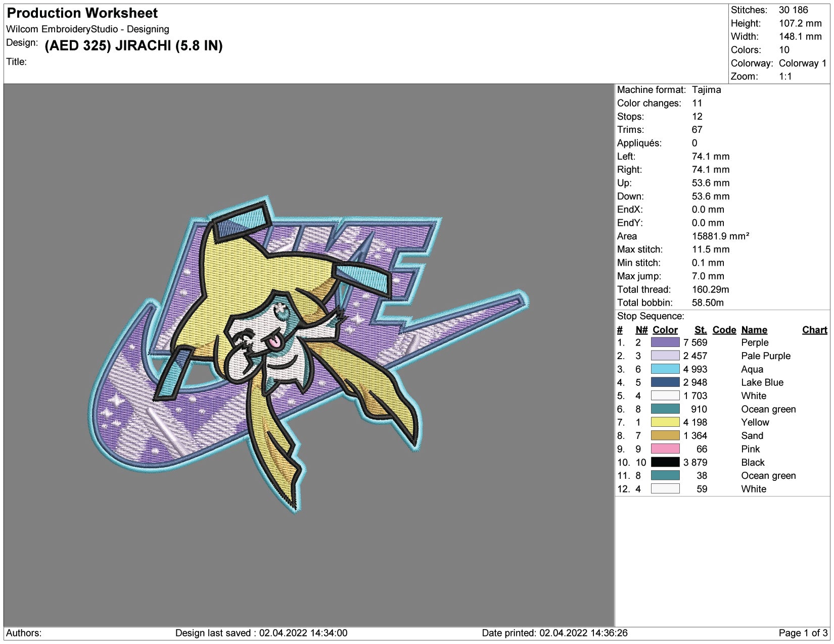Click the stitch count '7 569'
The image size is (834, 644).
click(695, 342)
